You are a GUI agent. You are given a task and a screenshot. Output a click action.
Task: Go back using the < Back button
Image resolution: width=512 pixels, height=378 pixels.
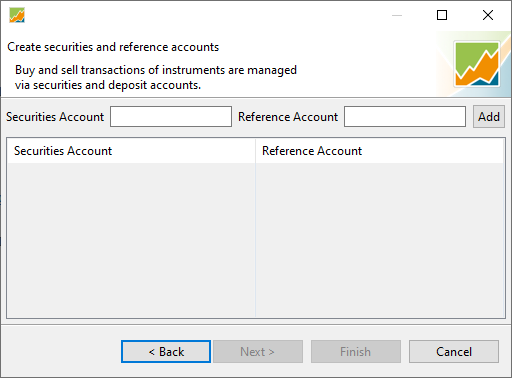(x=166, y=351)
